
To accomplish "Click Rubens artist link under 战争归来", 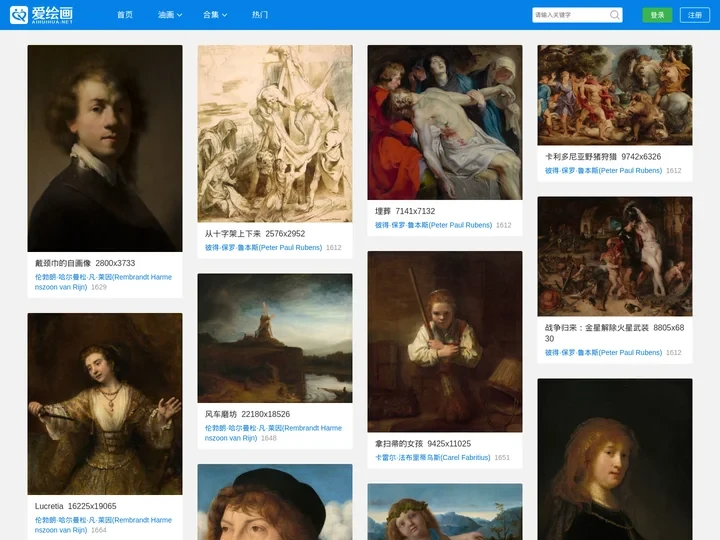I will [603, 353].
